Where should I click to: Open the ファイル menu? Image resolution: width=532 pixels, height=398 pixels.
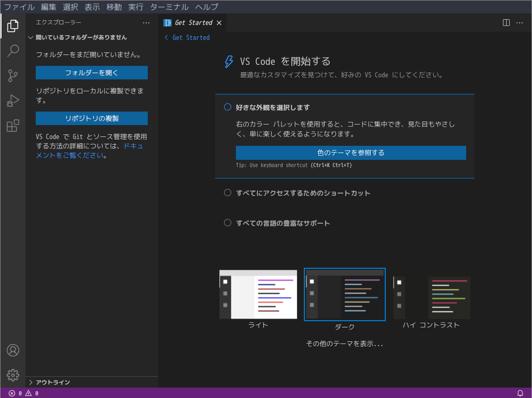pos(19,7)
